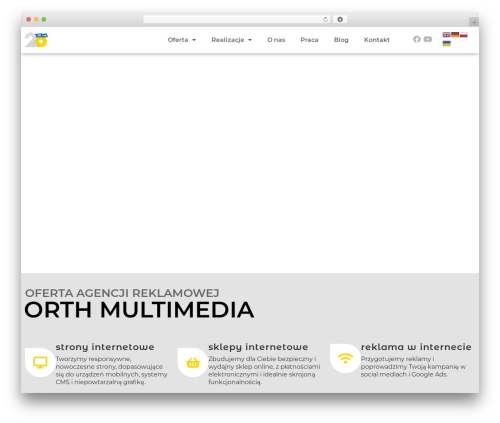
Task: Click the OFERTA AGENCJI REKLAMOWEJ subtitle
Action: (x=122, y=293)
